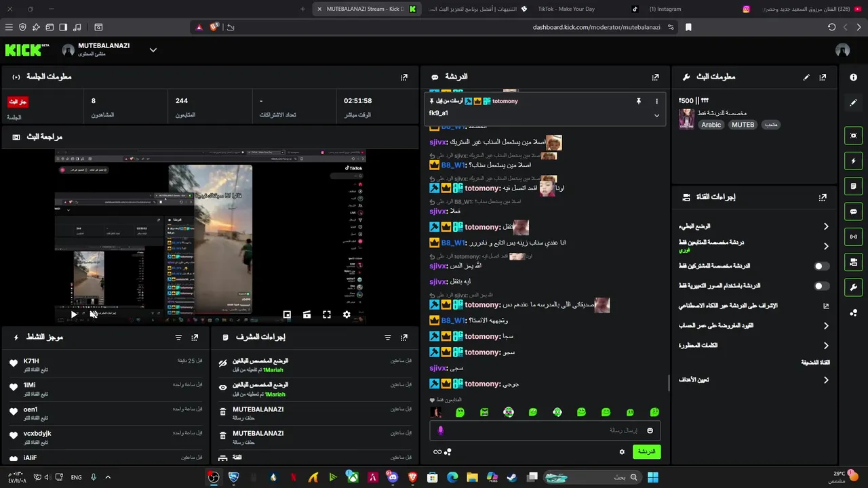The height and width of the screenshot is (488, 868).
Task: Click the pencil edit icon in right sidebar
Action: click(x=853, y=103)
